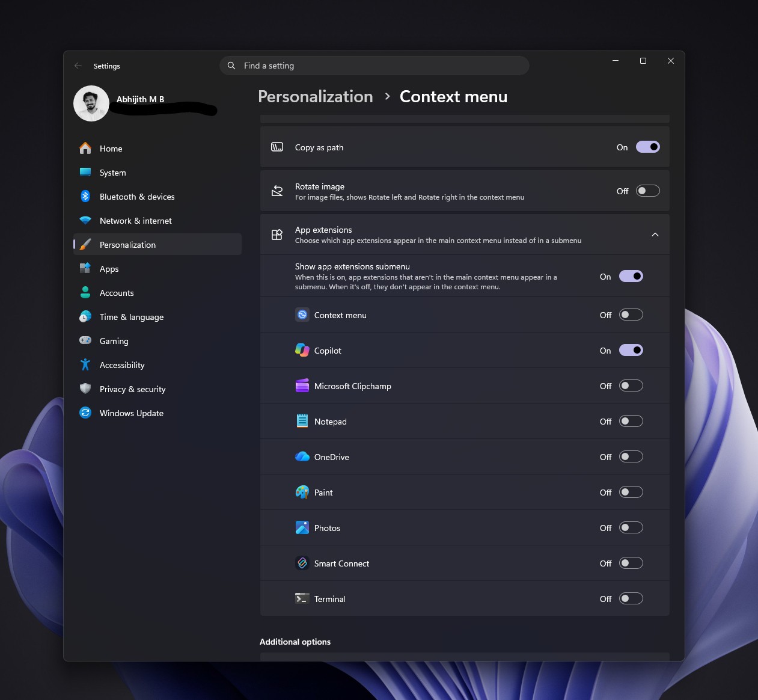Open Network & internet settings
The image size is (758, 700).
157,220
